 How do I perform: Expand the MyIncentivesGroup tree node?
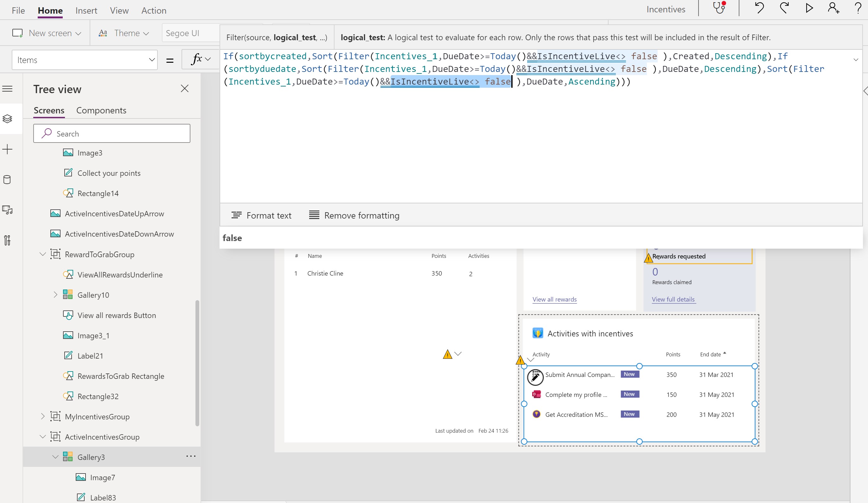click(x=43, y=416)
